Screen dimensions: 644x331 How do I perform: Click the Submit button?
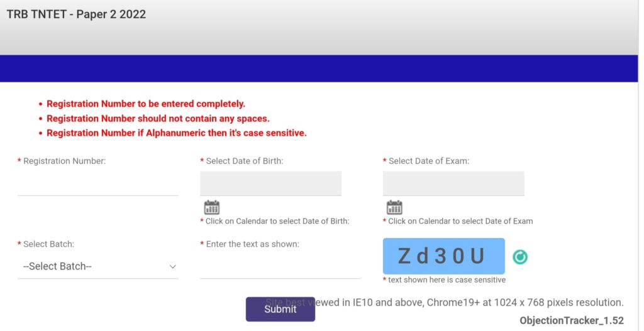[280, 309]
